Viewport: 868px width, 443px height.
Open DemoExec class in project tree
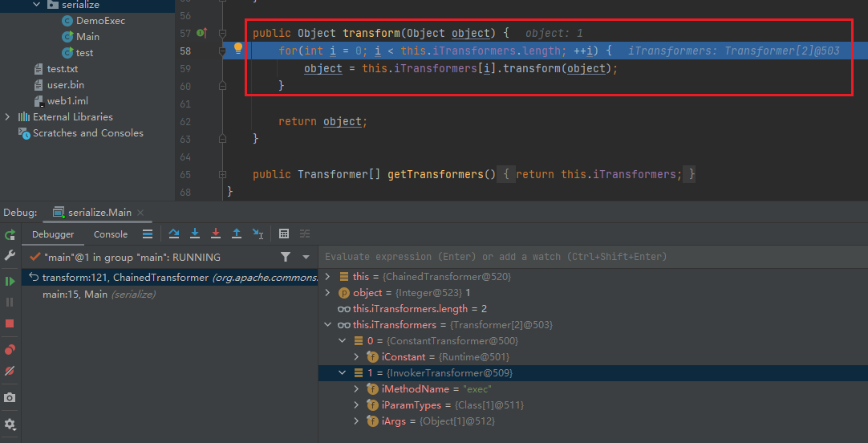tap(101, 21)
